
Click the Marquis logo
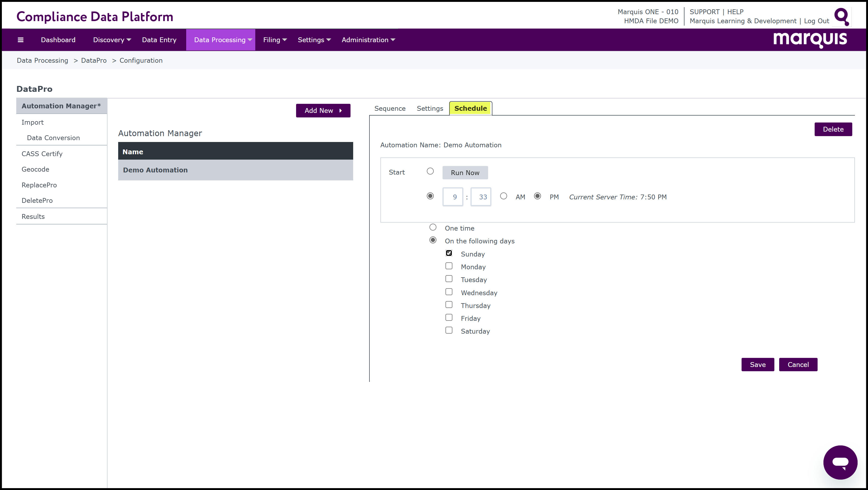click(810, 40)
